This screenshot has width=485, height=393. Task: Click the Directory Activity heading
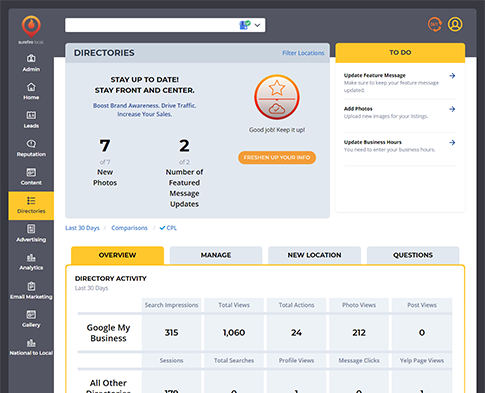(x=111, y=278)
